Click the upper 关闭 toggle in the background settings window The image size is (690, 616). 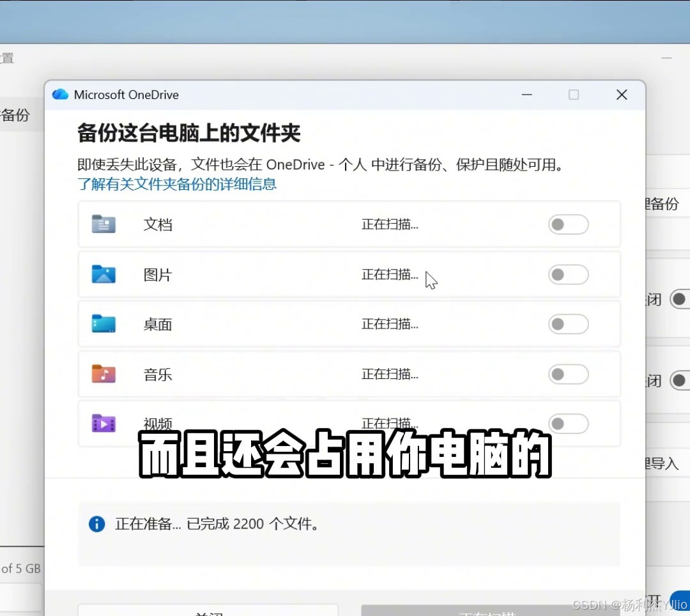click(679, 299)
